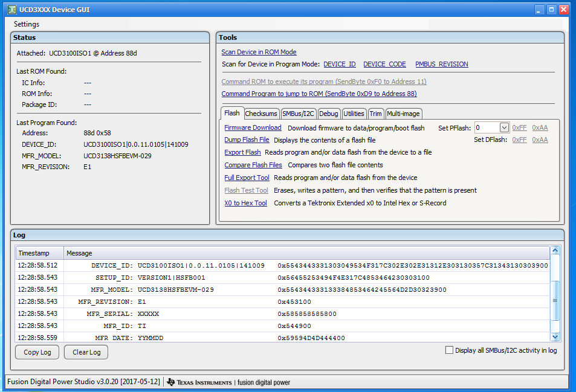Open the Settings menu
This screenshot has width=576, height=392.
tap(27, 24)
